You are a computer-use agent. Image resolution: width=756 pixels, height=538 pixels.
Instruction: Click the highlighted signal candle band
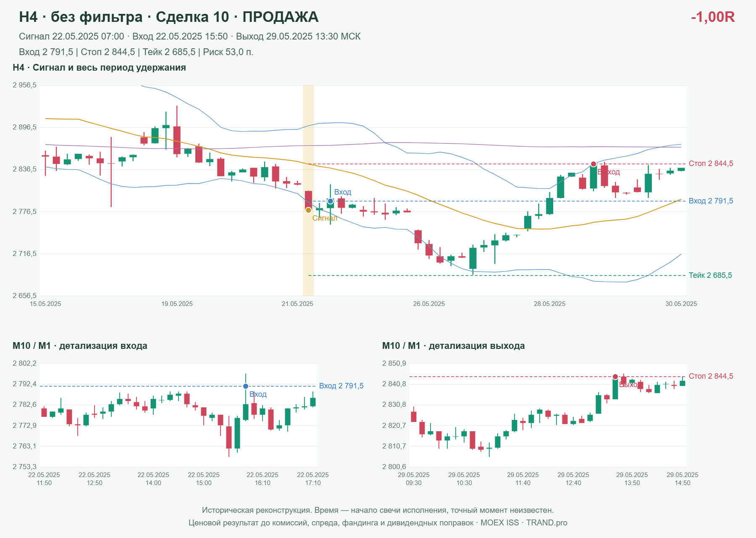(x=308, y=190)
